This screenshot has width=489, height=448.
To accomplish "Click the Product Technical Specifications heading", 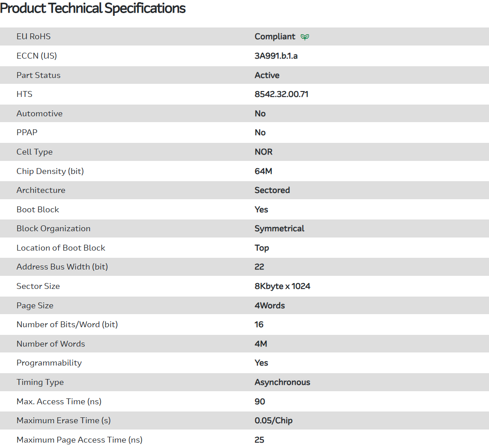I will [93, 8].
